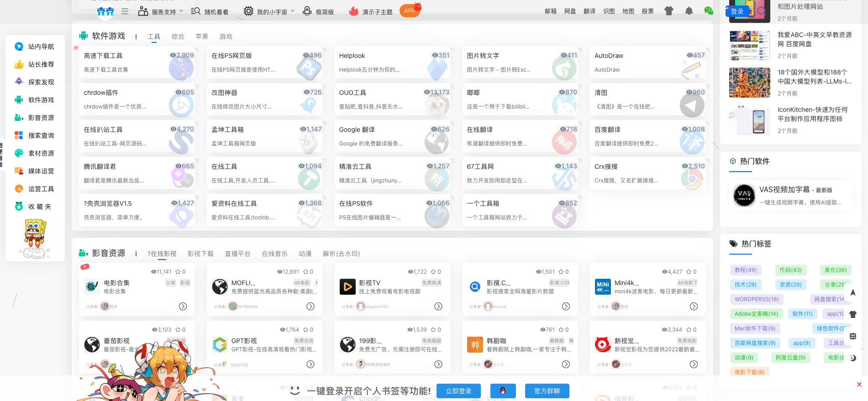Screen dimensions: 868x401
Task: Toggle favorite star on 番茄影视 card
Action: [178, 330]
